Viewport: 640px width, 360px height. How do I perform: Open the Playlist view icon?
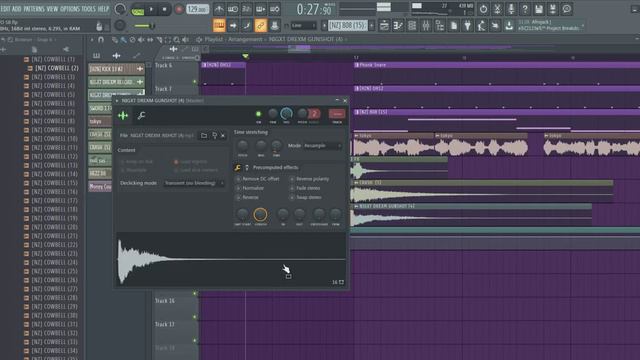(384, 26)
